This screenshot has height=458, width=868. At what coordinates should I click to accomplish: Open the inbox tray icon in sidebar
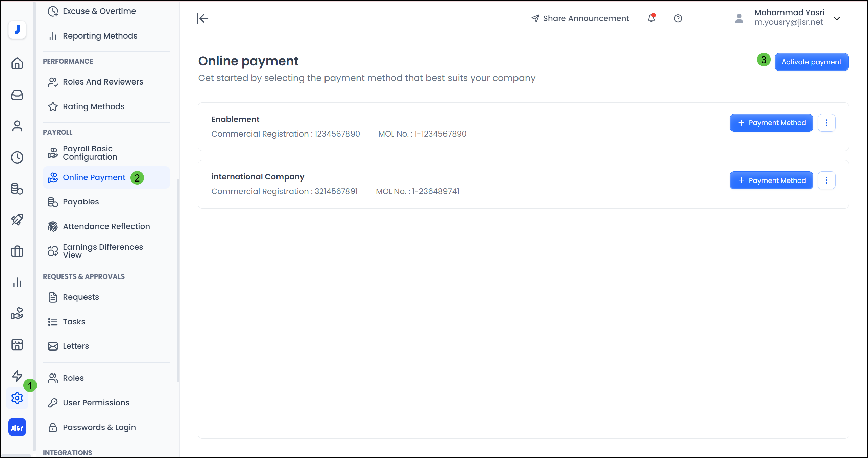coord(17,95)
